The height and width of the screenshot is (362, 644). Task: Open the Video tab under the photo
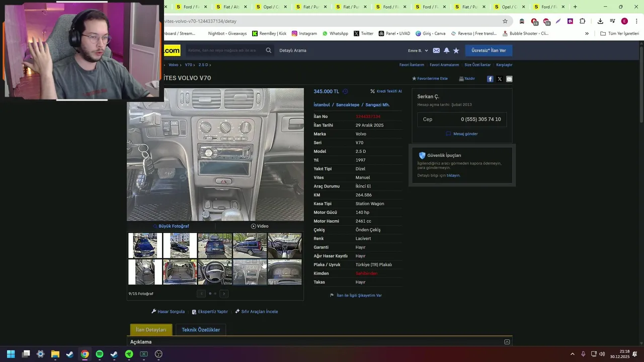click(x=260, y=226)
